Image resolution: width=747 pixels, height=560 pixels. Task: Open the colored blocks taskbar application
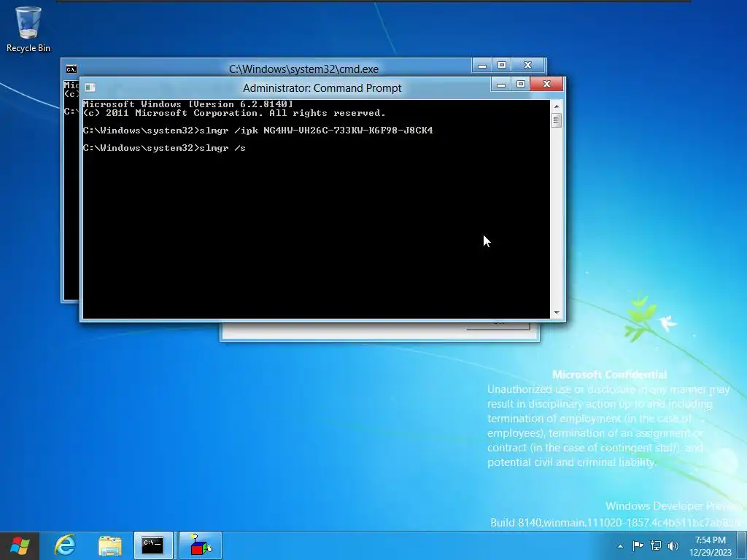point(201,545)
